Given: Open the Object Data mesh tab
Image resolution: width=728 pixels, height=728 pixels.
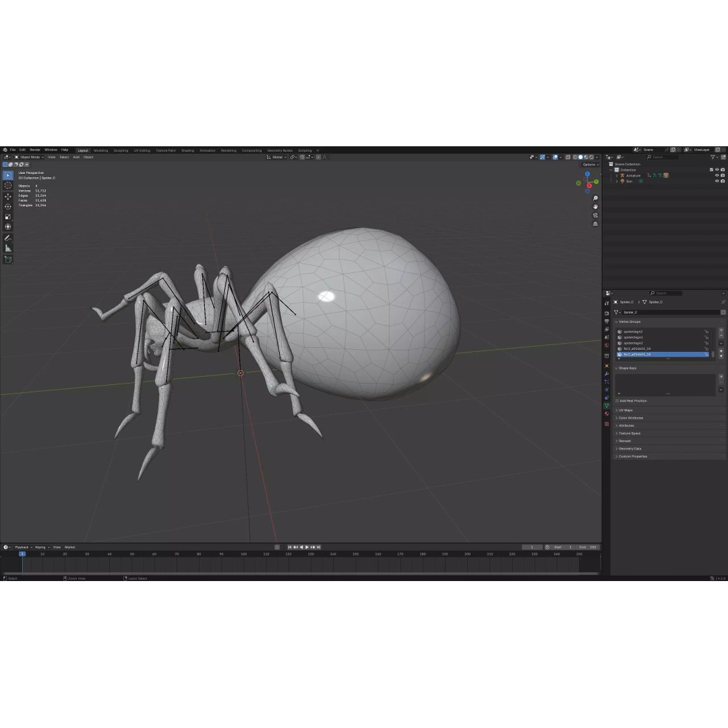Looking at the screenshot, I should [607, 406].
